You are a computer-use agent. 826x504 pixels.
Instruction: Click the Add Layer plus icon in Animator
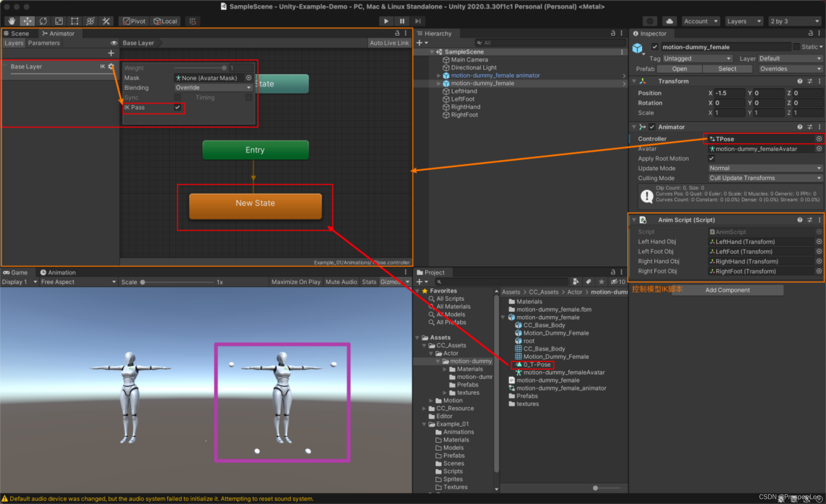click(x=111, y=54)
